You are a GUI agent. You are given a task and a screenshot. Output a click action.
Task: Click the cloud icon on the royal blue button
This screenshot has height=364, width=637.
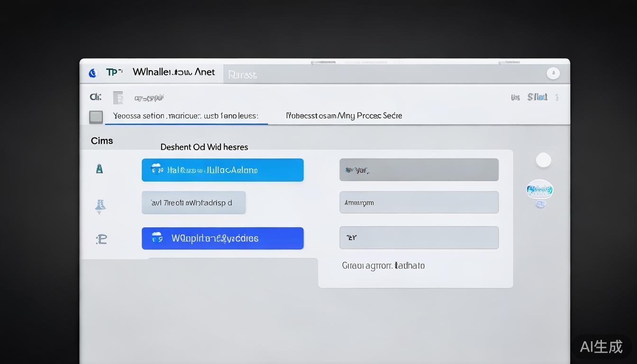point(157,238)
